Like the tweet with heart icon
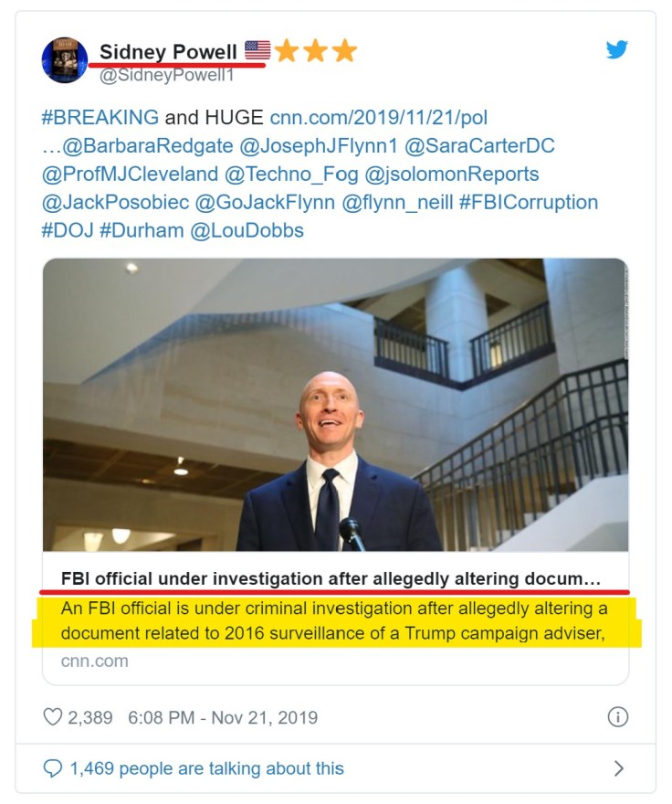672x804 pixels. 53,717
